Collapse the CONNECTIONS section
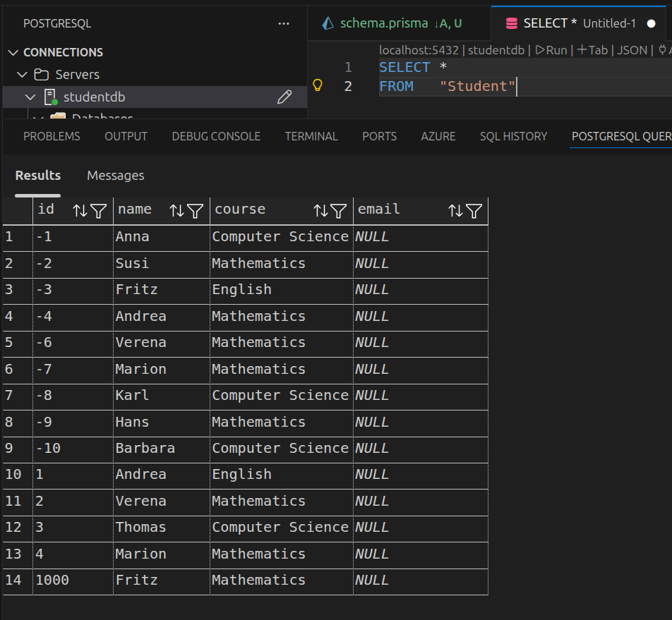Viewport: 672px width, 620px height. 13,53
